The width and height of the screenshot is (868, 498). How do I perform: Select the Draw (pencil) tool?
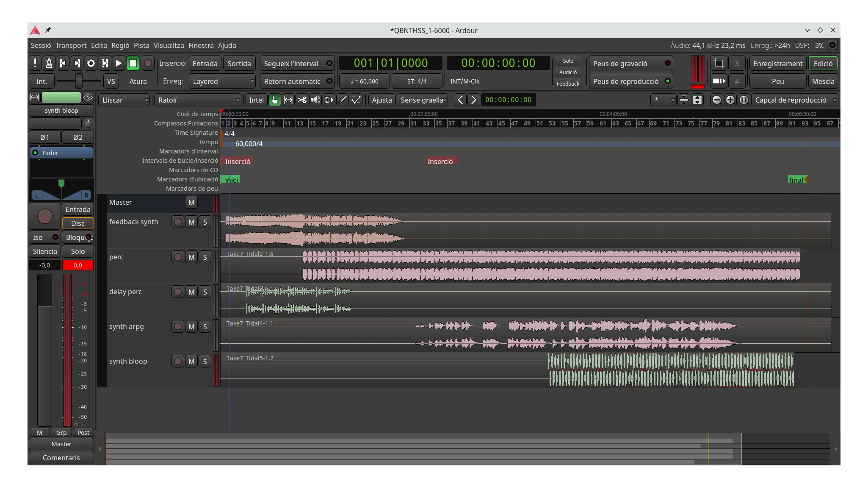343,100
